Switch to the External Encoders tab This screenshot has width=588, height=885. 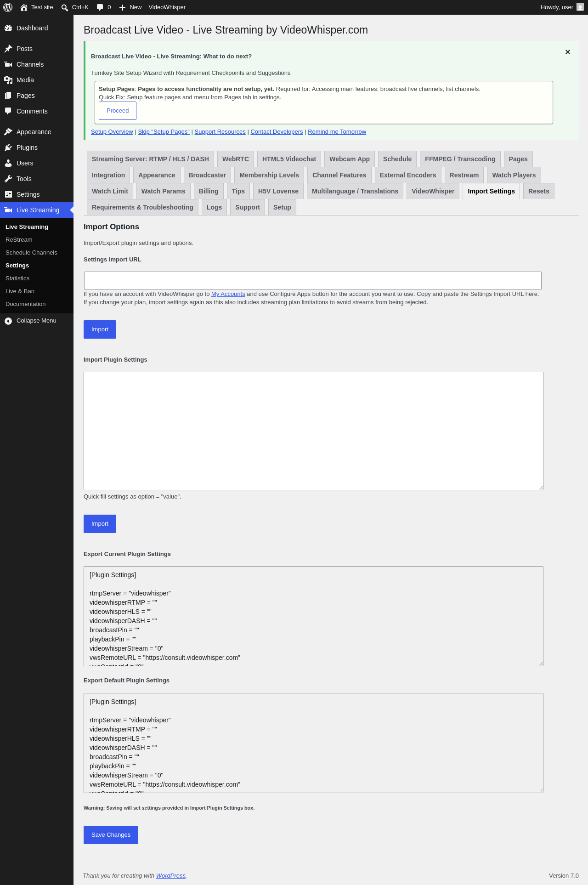pos(408,175)
